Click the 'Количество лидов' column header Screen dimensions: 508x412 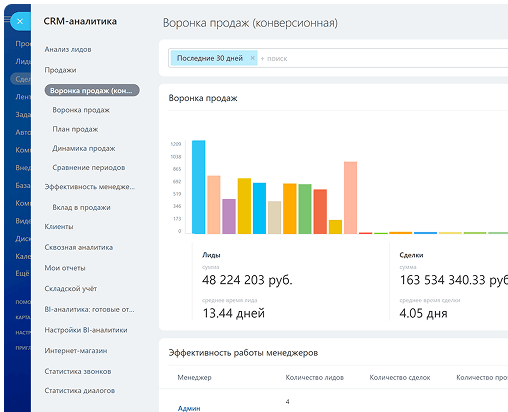[315, 377]
